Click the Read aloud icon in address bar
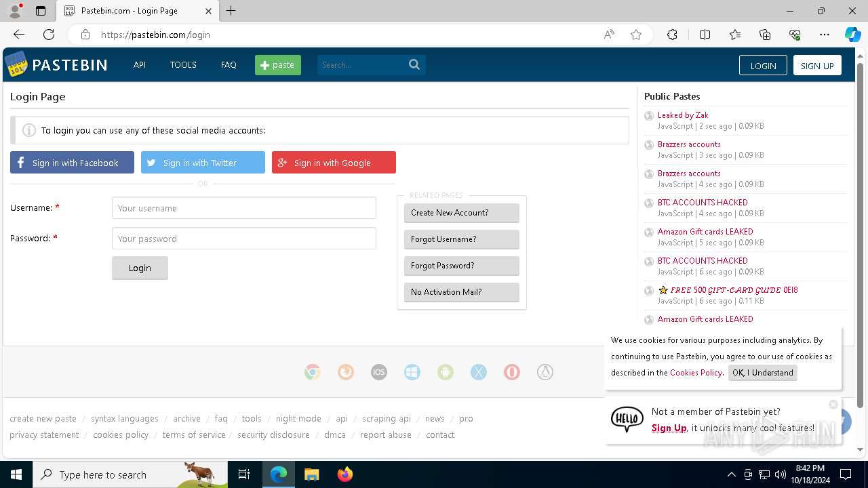This screenshot has width=868, height=488. [609, 35]
